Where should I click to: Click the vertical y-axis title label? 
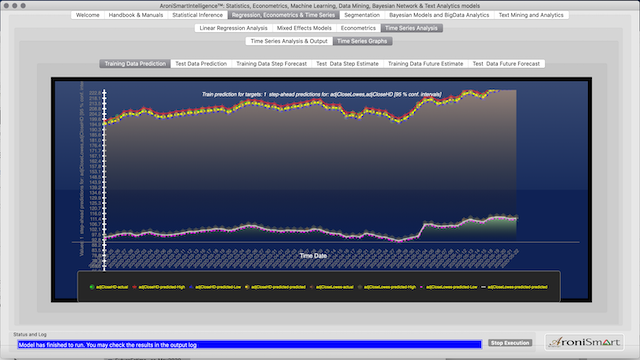point(82,169)
